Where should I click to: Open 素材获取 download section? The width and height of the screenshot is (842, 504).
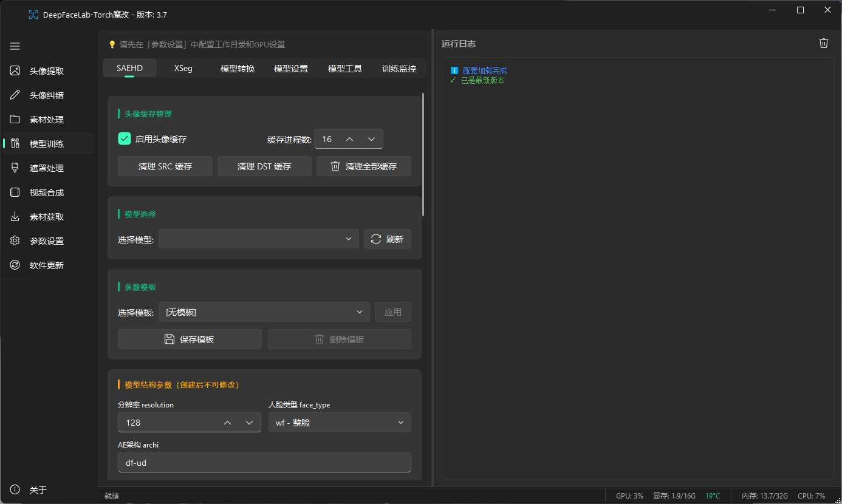(x=47, y=217)
